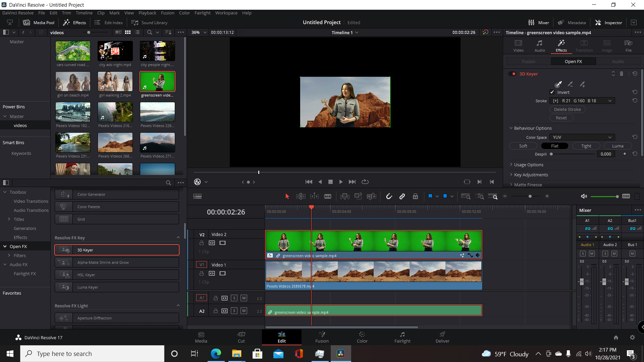Viewport: 644px width, 362px height.
Task: Open the Media Pool panel
Action: click(39, 22)
